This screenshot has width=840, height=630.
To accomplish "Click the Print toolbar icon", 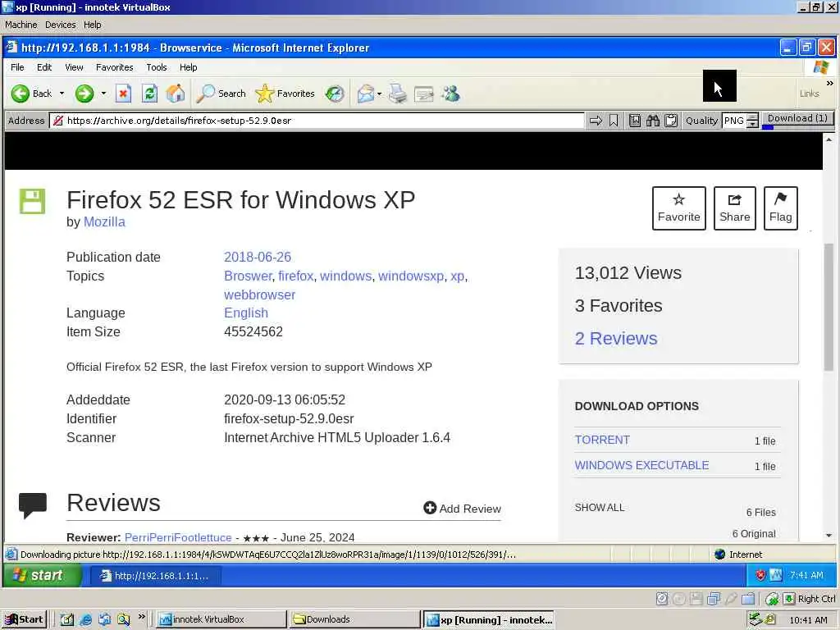I will point(398,94).
